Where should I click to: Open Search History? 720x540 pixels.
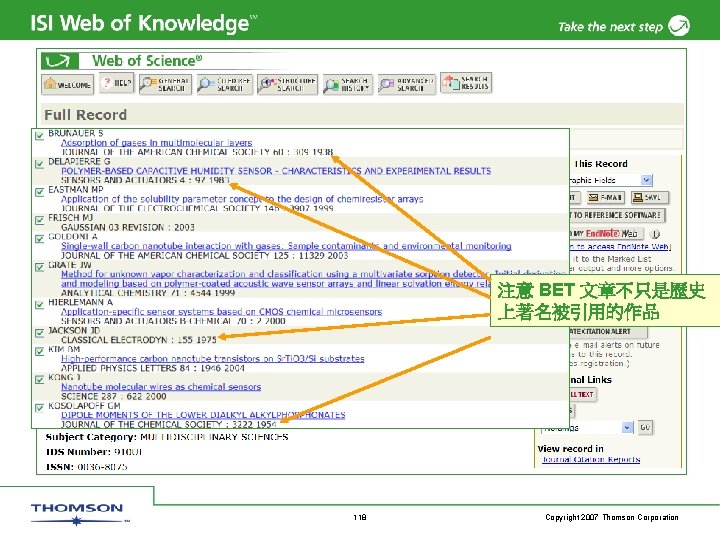point(348,84)
